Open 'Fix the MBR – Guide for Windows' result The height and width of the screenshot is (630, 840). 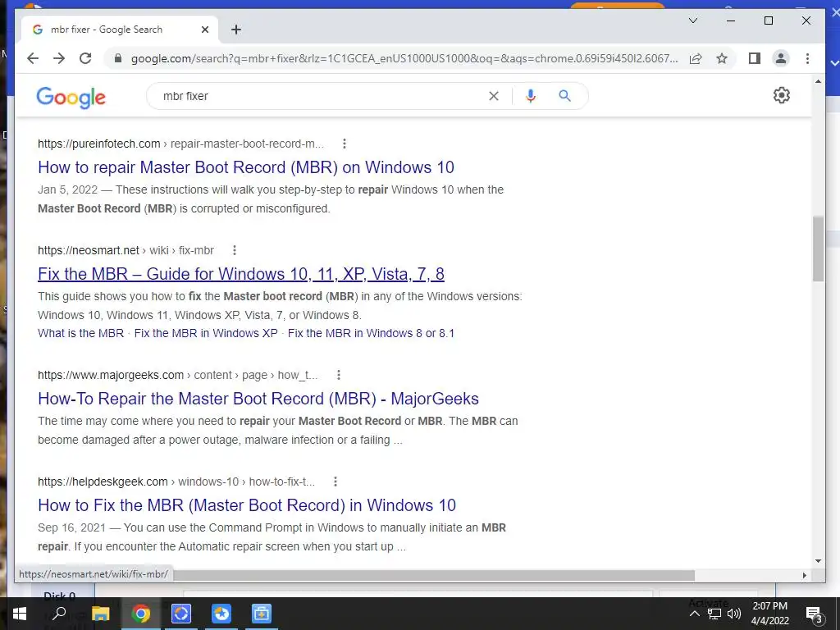[x=241, y=274]
